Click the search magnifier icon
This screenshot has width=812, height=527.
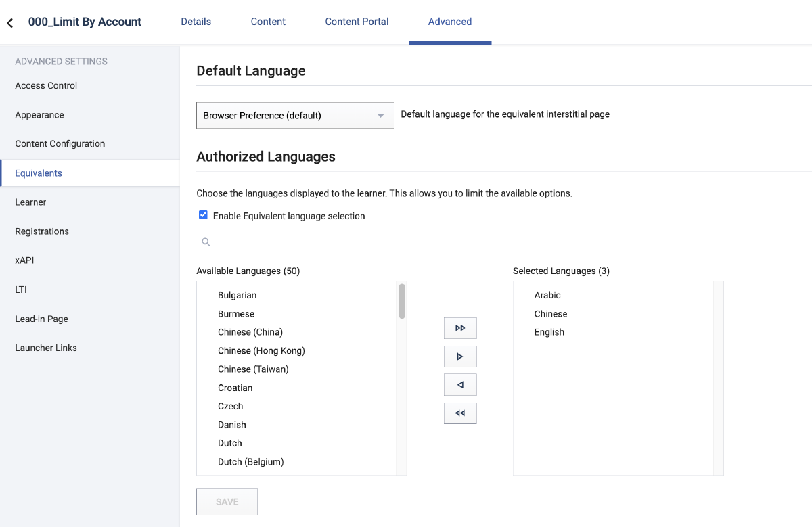click(206, 242)
